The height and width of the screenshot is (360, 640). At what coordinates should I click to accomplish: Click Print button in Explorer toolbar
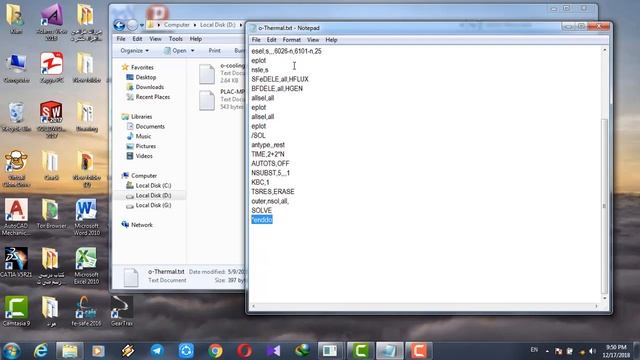[x=214, y=51]
